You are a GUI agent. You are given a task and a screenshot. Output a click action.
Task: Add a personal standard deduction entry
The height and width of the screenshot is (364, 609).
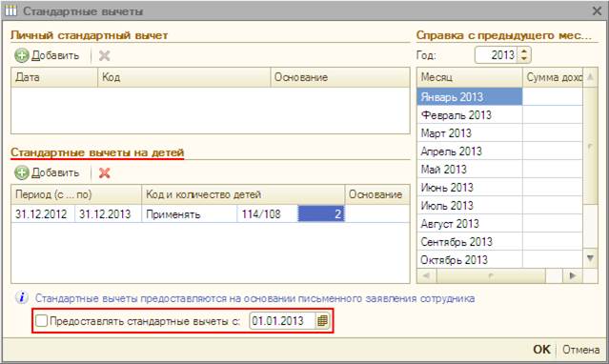(47, 55)
